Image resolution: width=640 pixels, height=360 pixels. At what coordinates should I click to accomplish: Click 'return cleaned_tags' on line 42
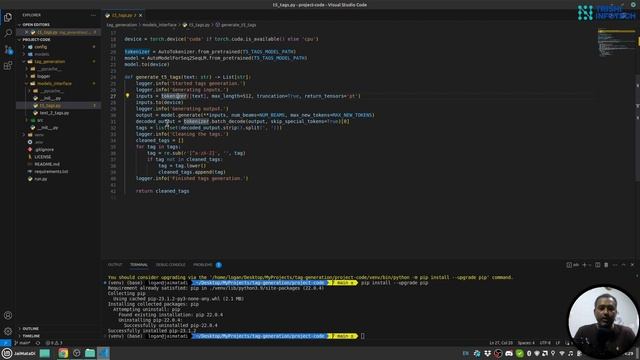(162, 191)
